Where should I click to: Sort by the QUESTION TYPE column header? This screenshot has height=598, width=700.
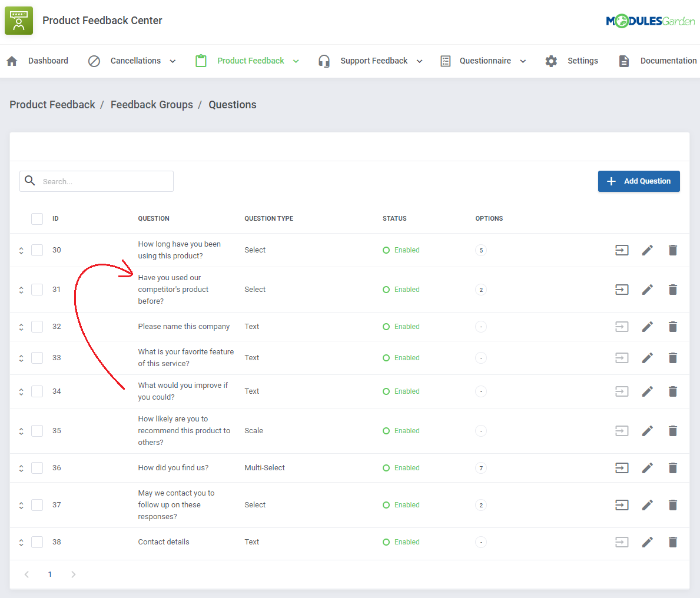coord(268,219)
